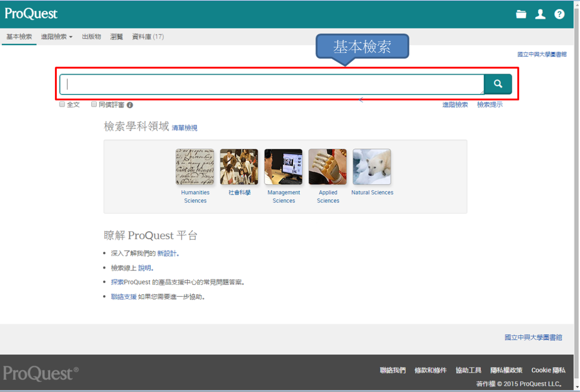580x392 pixels.
Task: Enable the 全文 checkbox
Action: 62,105
